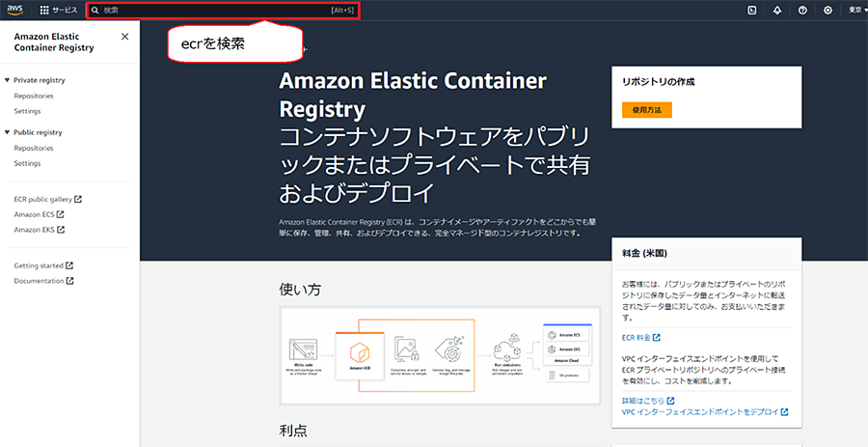Open the Amazon EKS external link
Viewport: 868px width, 447px height.
pyautogui.click(x=40, y=230)
